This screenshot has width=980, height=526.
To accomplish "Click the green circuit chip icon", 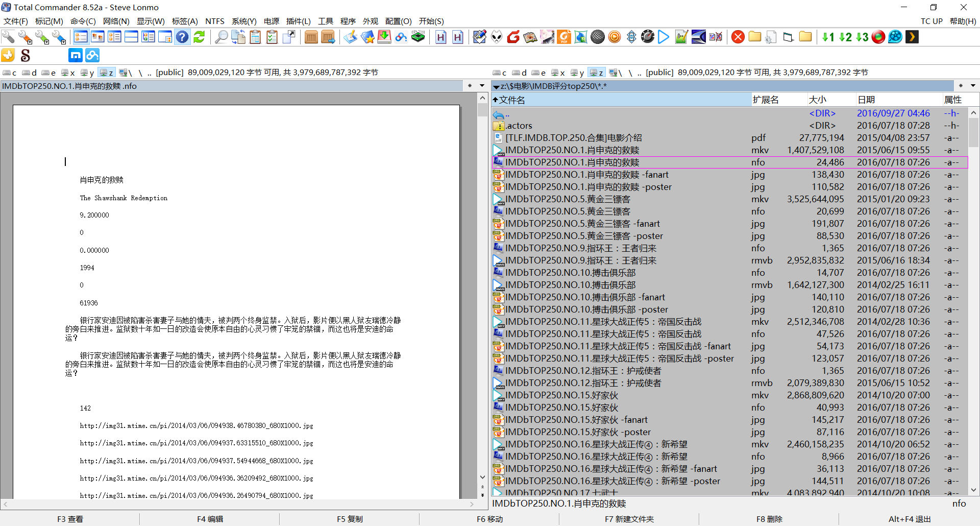I will (418, 37).
